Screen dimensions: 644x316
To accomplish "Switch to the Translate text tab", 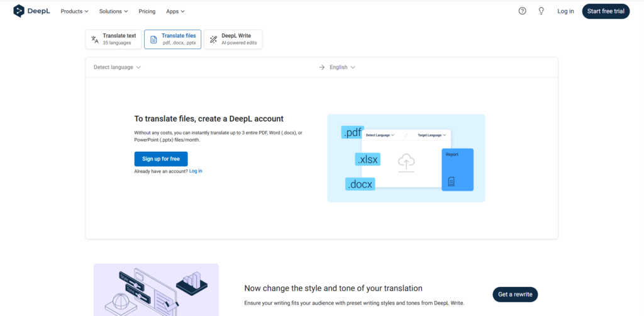I will click(x=114, y=40).
